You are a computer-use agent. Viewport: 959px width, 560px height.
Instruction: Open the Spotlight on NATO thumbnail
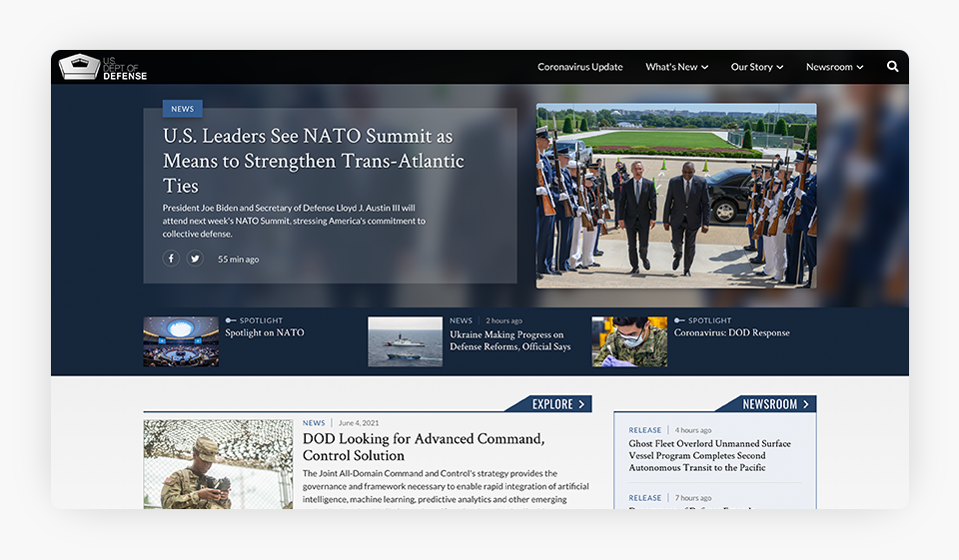pos(181,341)
